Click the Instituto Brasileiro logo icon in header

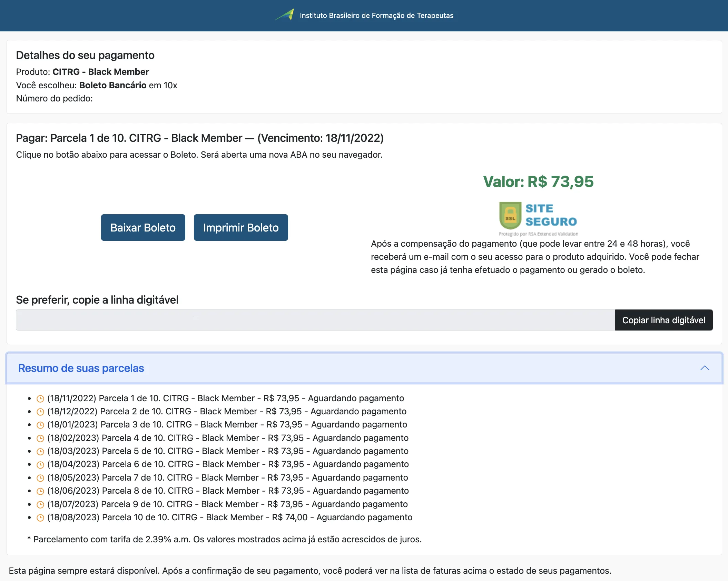(285, 15)
